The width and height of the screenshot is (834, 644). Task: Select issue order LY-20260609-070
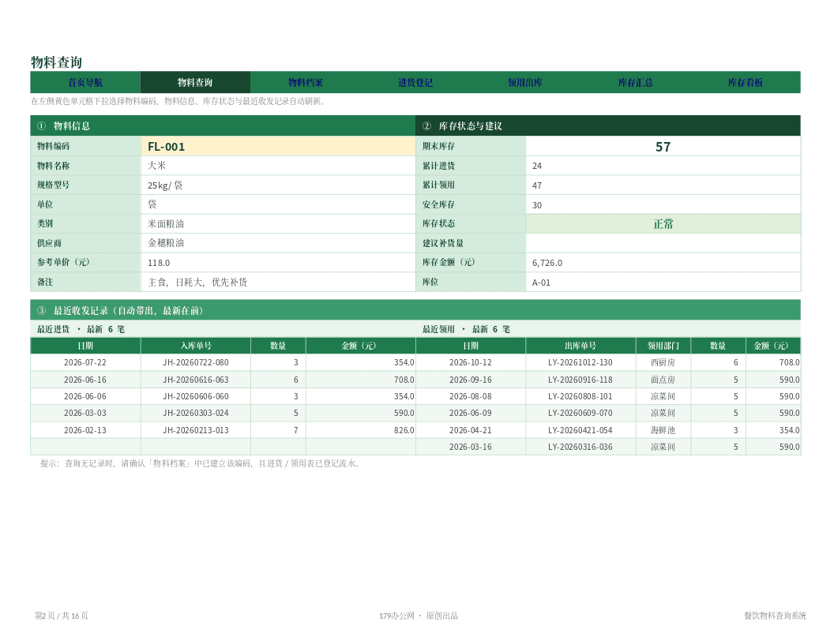[580, 413]
